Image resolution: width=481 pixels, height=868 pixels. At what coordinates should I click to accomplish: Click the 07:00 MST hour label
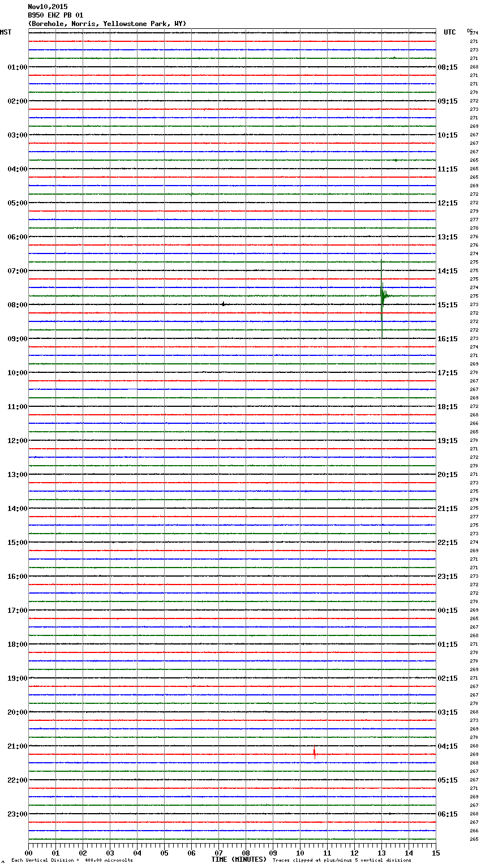[18, 270]
